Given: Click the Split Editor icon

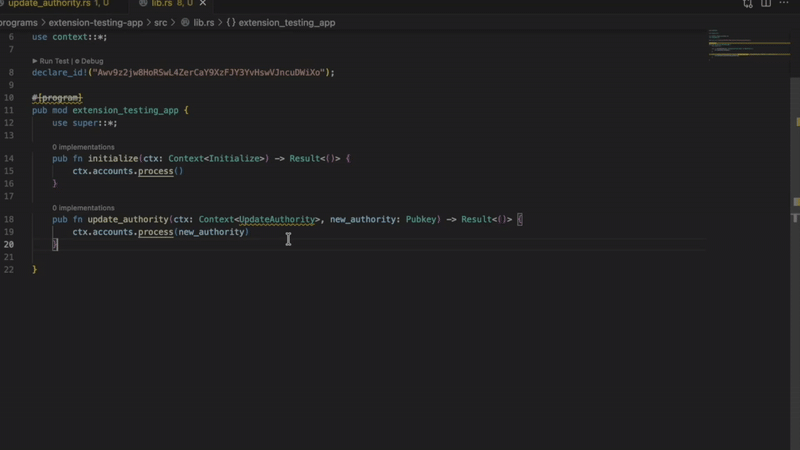Looking at the screenshot, I should [x=768, y=4].
